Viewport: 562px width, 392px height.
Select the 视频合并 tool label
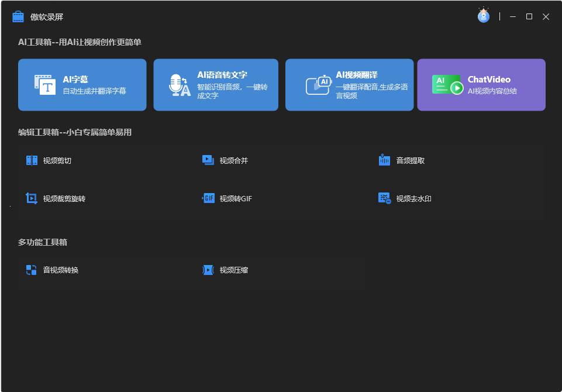point(234,161)
